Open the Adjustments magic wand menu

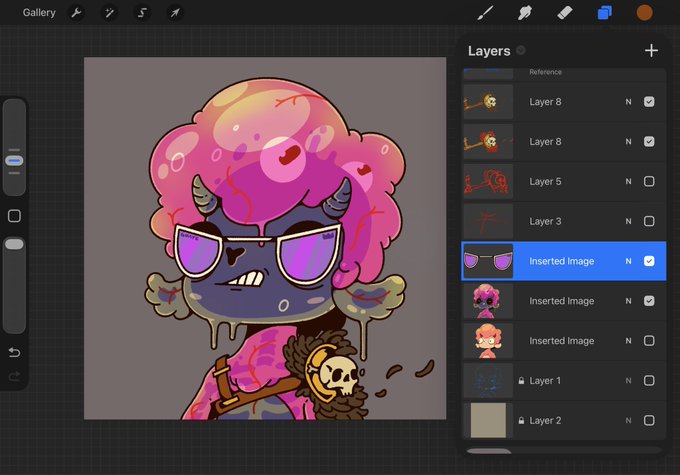109,13
